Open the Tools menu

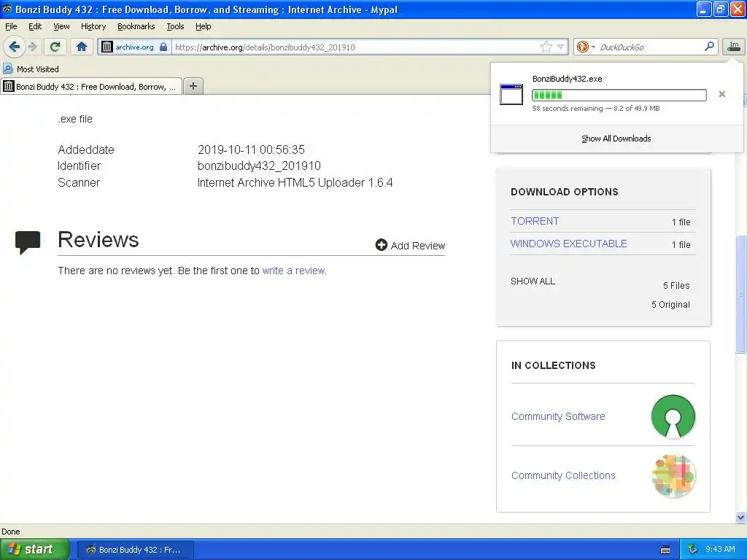pyautogui.click(x=175, y=26)
